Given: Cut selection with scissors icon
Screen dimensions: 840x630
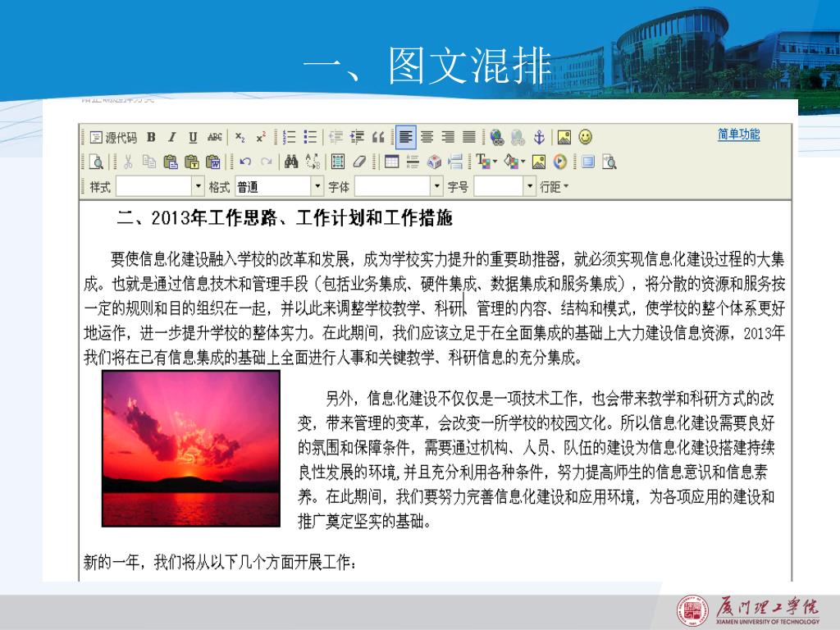Looking at the screenshot, I should (x=128, y=162).
